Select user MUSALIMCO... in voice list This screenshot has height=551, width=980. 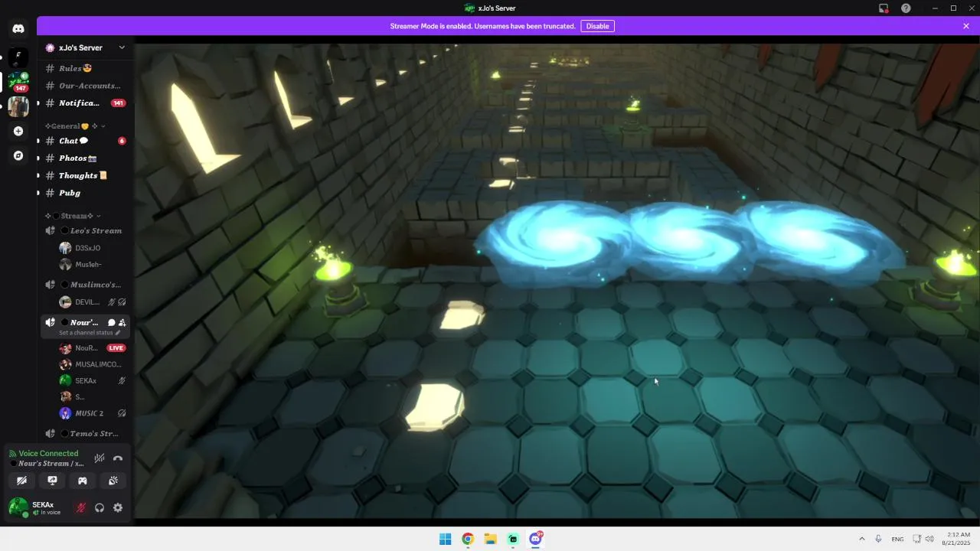pyautogui.click(x=93, y=364)
